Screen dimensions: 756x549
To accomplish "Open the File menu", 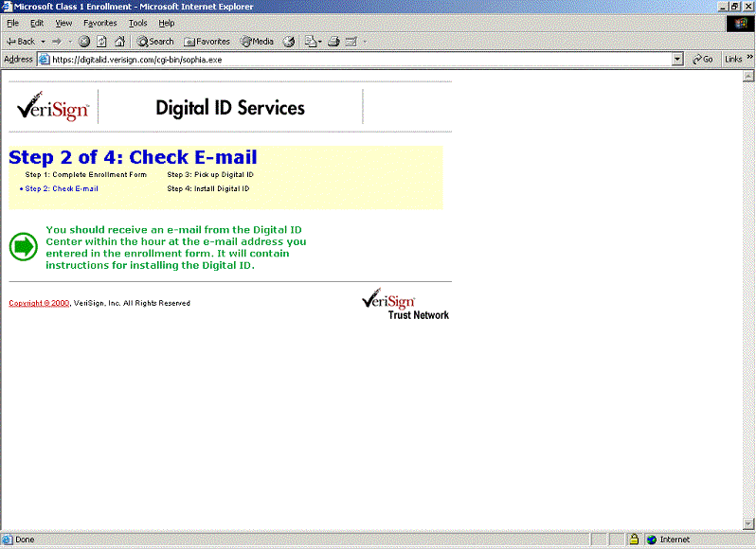I will coord(13,23).
